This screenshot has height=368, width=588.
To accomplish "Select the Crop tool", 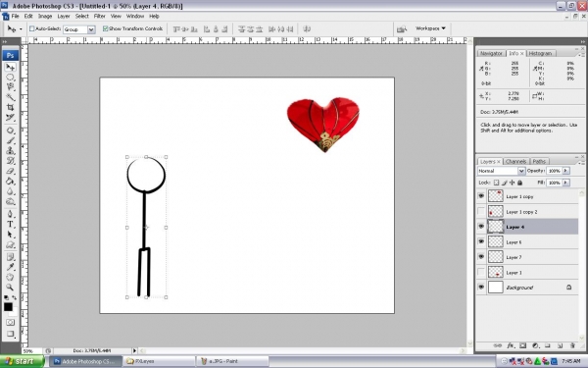I will click(x=10, y=107).
